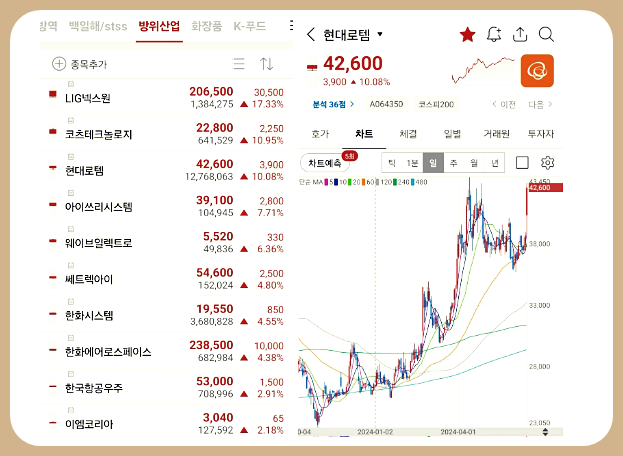
Task: Open the 한화에어로스페이스 stock row
Action: point(166,351)
